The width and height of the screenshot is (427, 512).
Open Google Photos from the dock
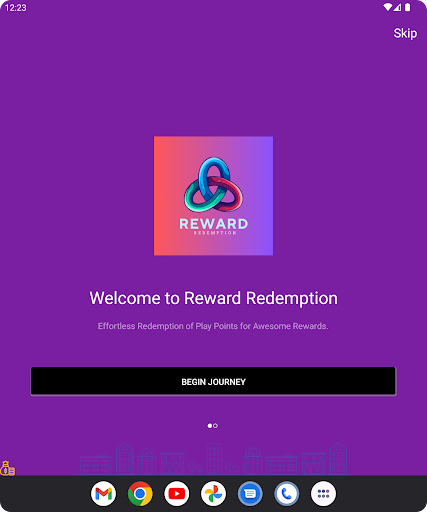213,493
